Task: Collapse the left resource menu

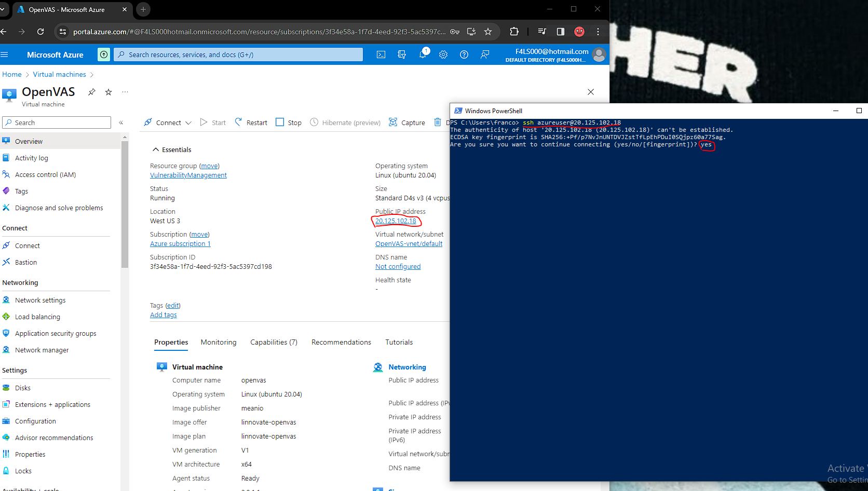Action: (121, 122)
